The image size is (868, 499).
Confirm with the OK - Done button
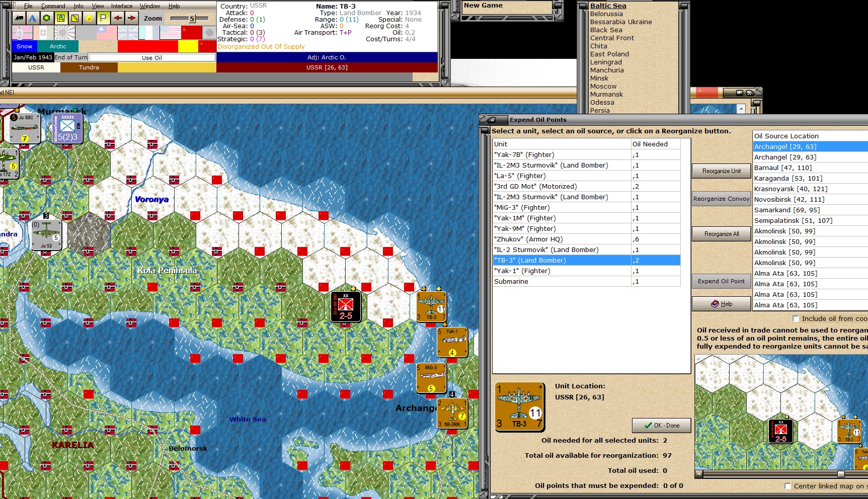(662, 426)
